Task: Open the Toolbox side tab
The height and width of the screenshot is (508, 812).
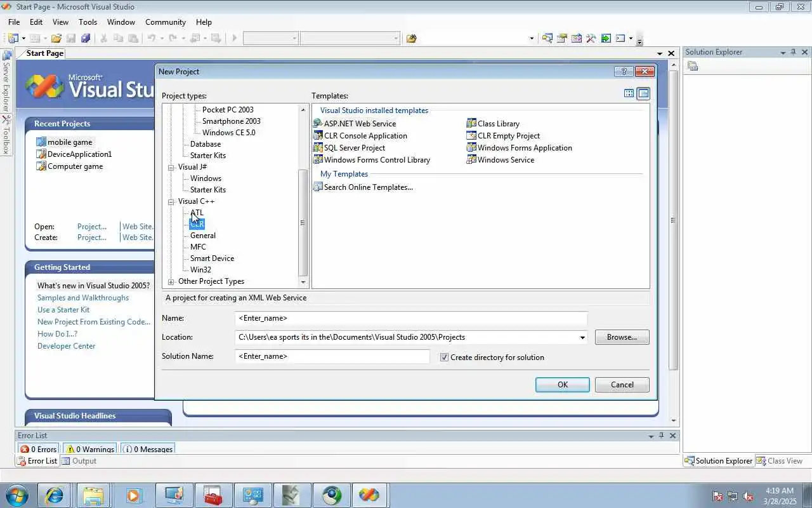Action: (x=6, y=135)
